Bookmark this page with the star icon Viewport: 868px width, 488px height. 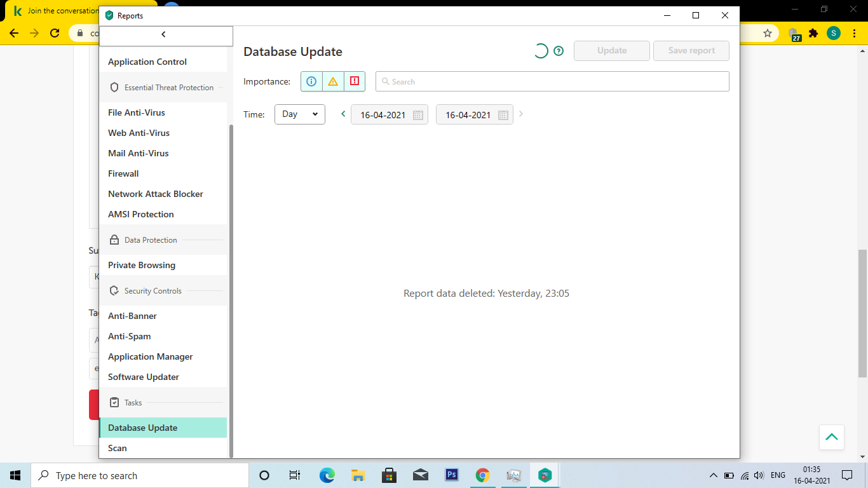[x=768, y=33]
